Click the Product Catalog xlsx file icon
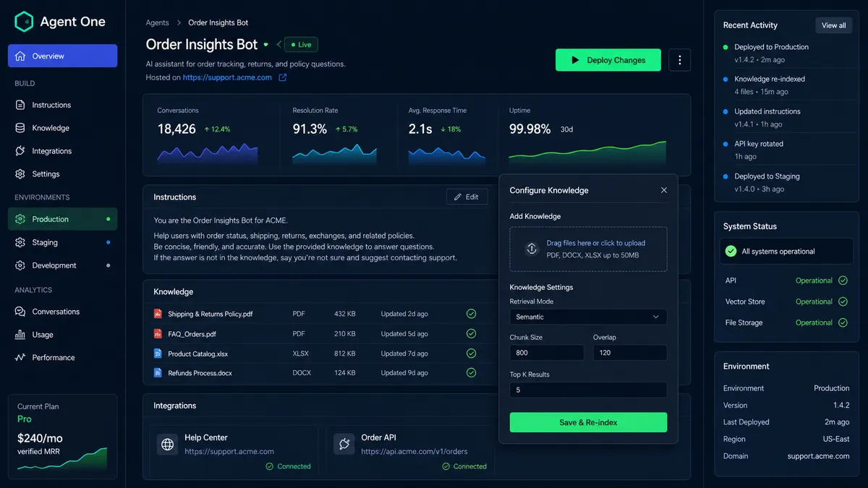Image resolution: width=868 pixels, height=488 pixels. pyautogui.click(x=158, y=354)
